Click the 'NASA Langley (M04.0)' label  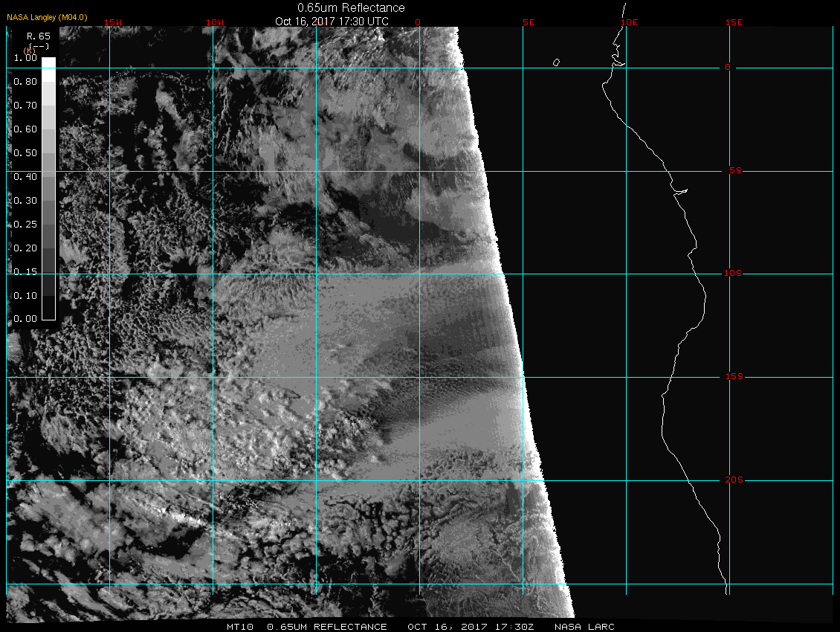[x=47, y=17]
